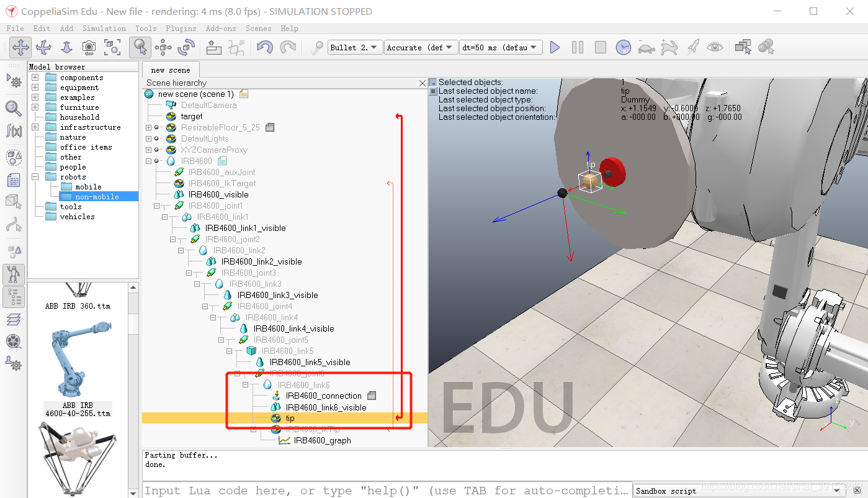Viewport: 868px width, 498px height.
Task: Open scripts sidebar icon
Action: 14,180
